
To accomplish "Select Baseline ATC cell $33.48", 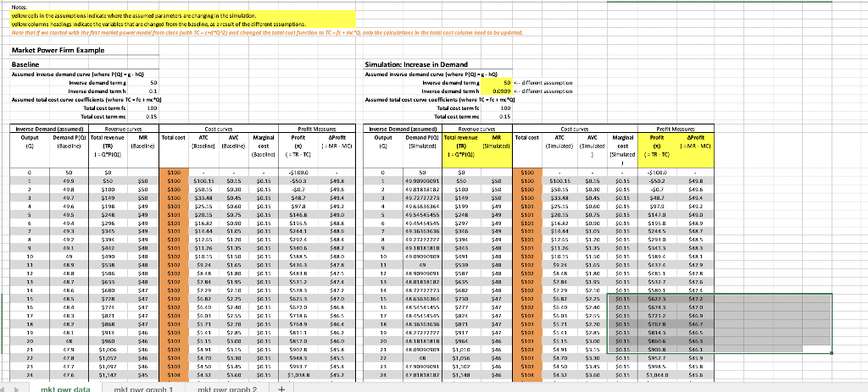I will pos(203,196).
